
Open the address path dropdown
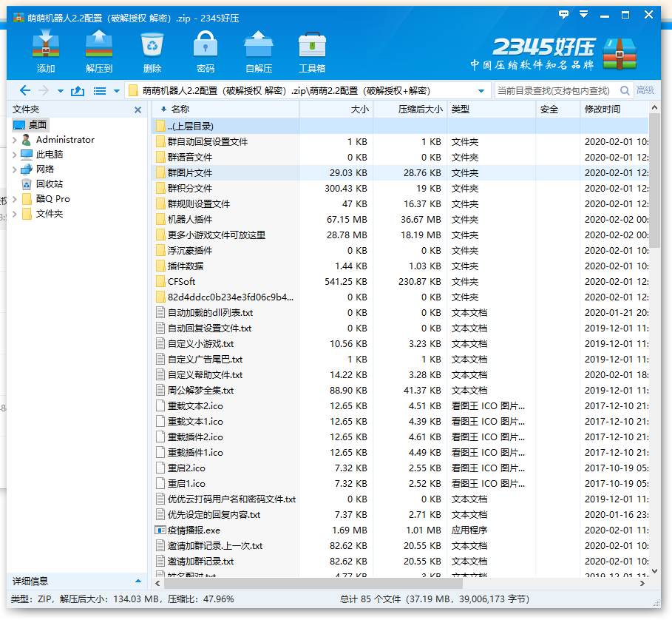[483, 91]
